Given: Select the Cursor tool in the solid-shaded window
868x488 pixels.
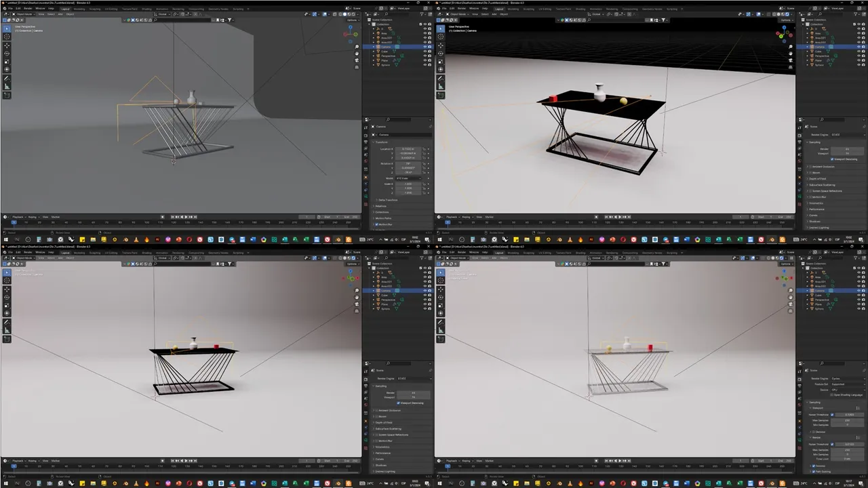Looking at the screenshot, I should coord(7,37).
